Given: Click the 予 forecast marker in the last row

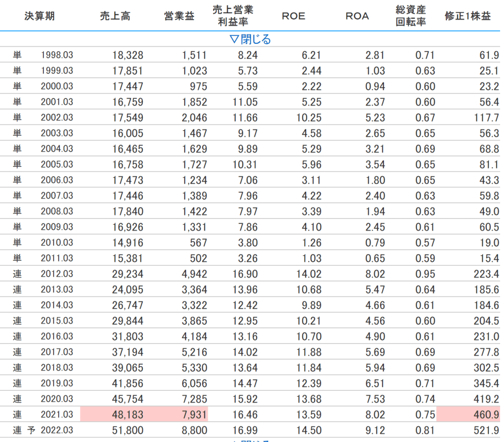Looking at the screenshot, I should pyautogui.click(x=32, y=430).
